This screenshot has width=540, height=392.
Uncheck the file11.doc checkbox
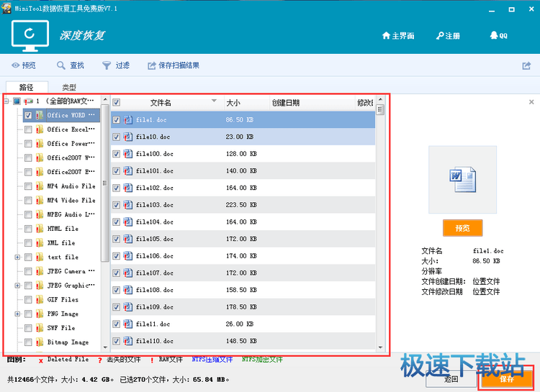[117, 324]
